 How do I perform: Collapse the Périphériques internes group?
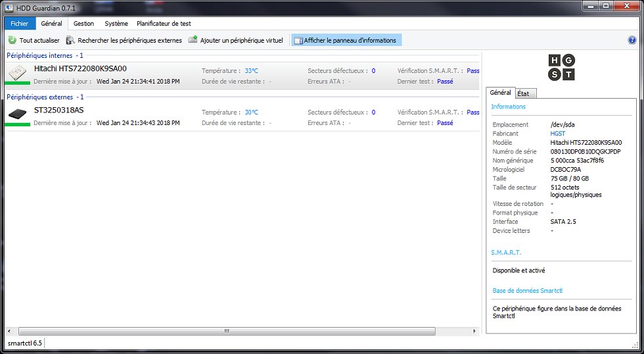pos(45,55)
